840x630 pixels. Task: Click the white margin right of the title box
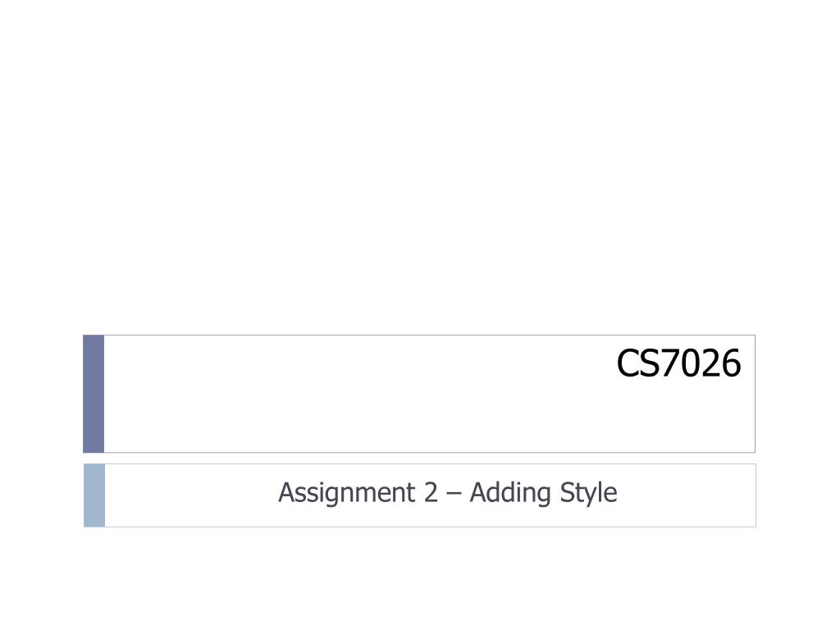point(797,394)
